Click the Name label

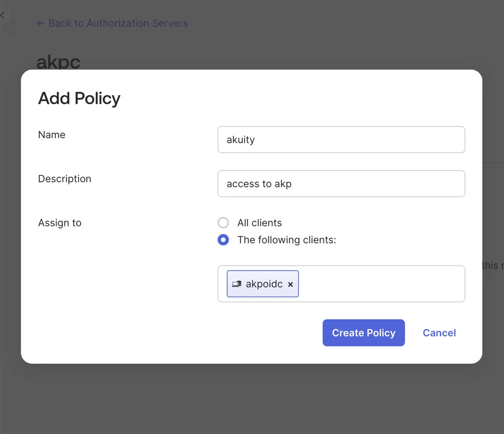click(52, 135)
